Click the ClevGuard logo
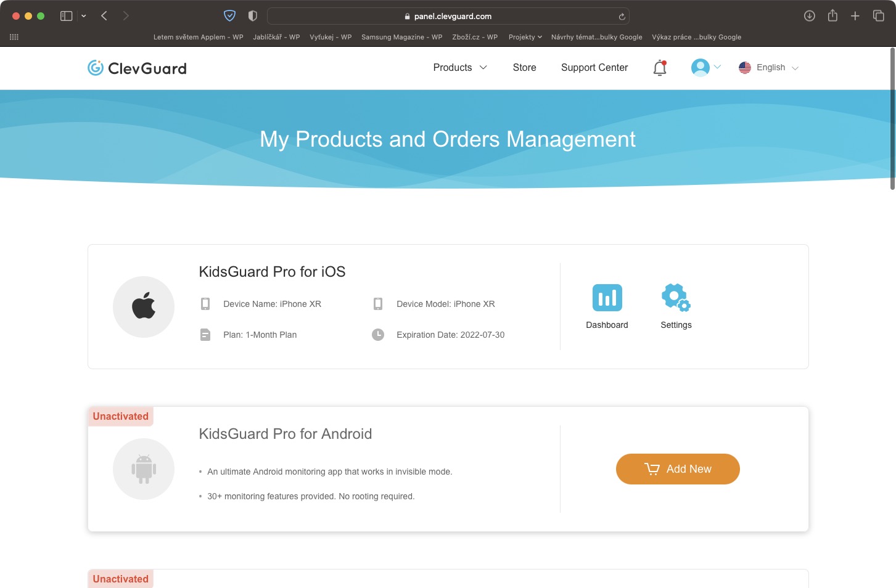 (137, 68)
